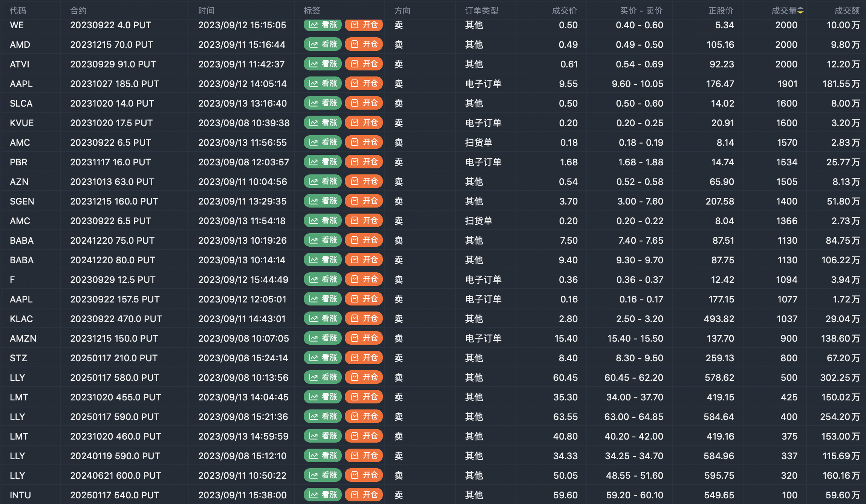The height and width of the screenshot is (504, 866).
Task: Select the LMT 20231020 460.0 PUT row
Action: pos(116,436)
